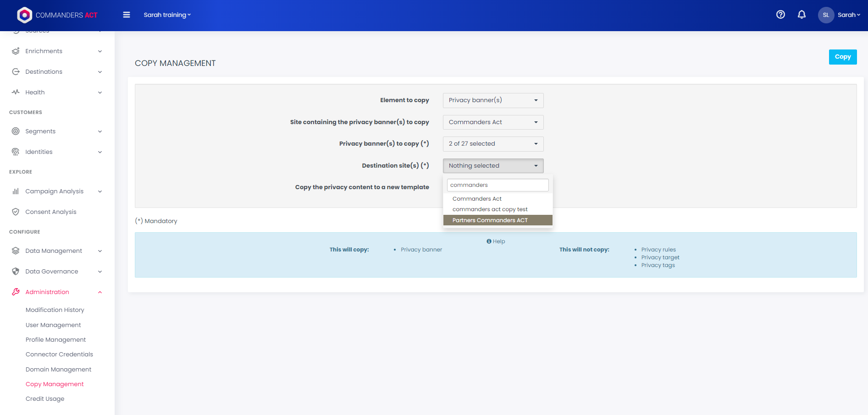This screenshot has width=868, height=415.
Task: Open the site containing banners dropdown
Action: [493, 122]
